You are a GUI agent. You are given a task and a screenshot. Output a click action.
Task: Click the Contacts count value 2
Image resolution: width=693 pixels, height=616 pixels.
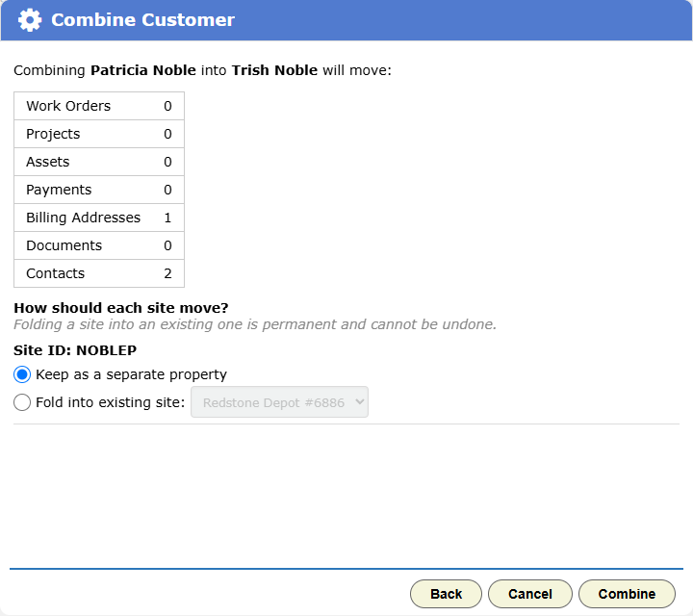[x=167, y=273]
